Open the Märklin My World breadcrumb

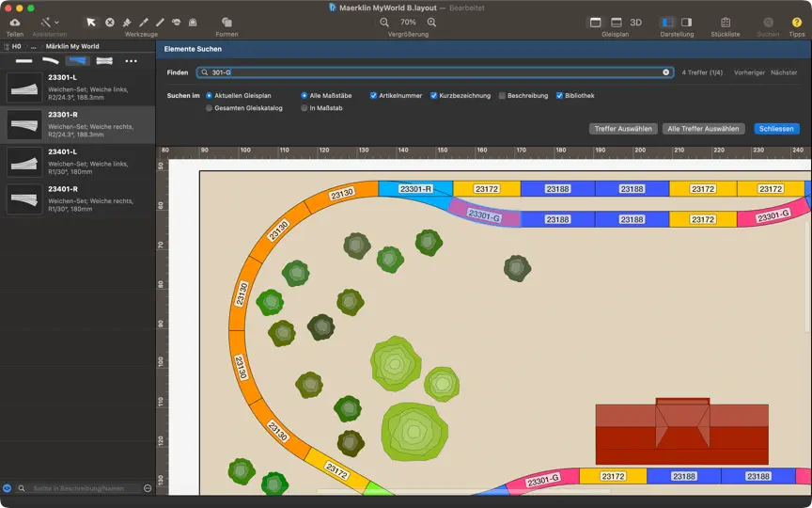[72, 46]
